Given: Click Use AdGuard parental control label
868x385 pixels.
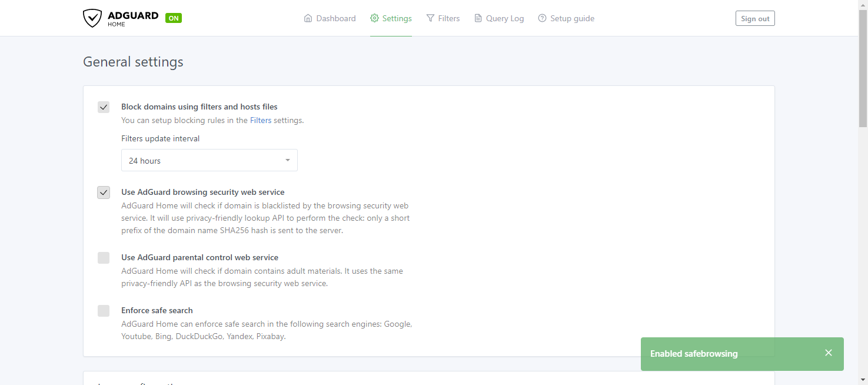Looking at the screenshot, I should point(199,257).
